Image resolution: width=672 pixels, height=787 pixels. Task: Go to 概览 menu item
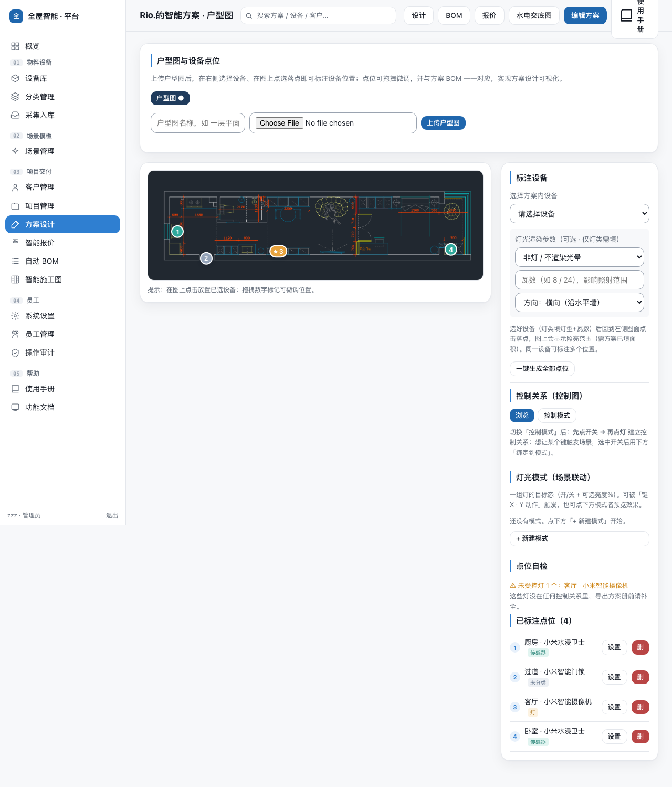point(62,46)
